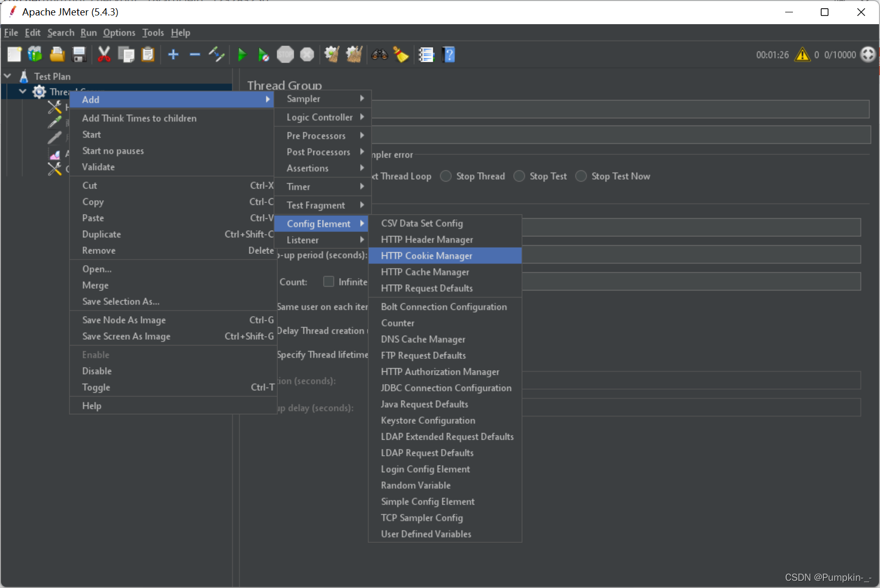Click the Paste clipboard toolbar icon

(148, 54)
